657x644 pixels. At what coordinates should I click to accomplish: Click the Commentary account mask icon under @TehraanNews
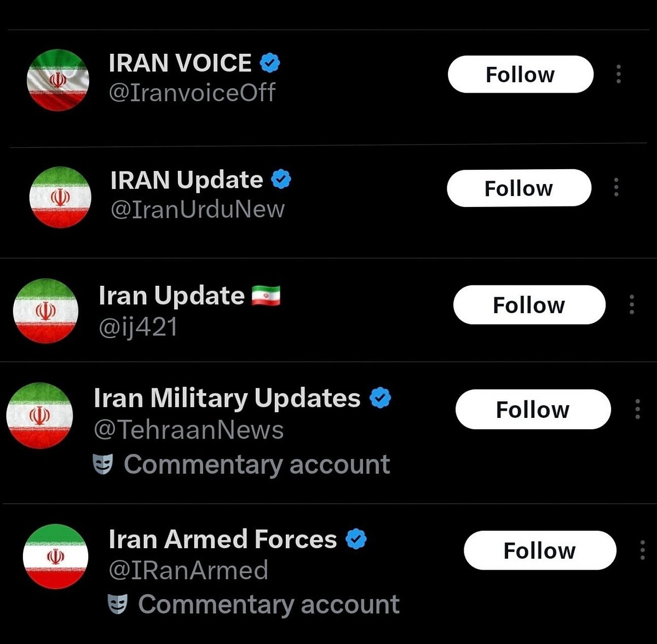coord(103,465)
